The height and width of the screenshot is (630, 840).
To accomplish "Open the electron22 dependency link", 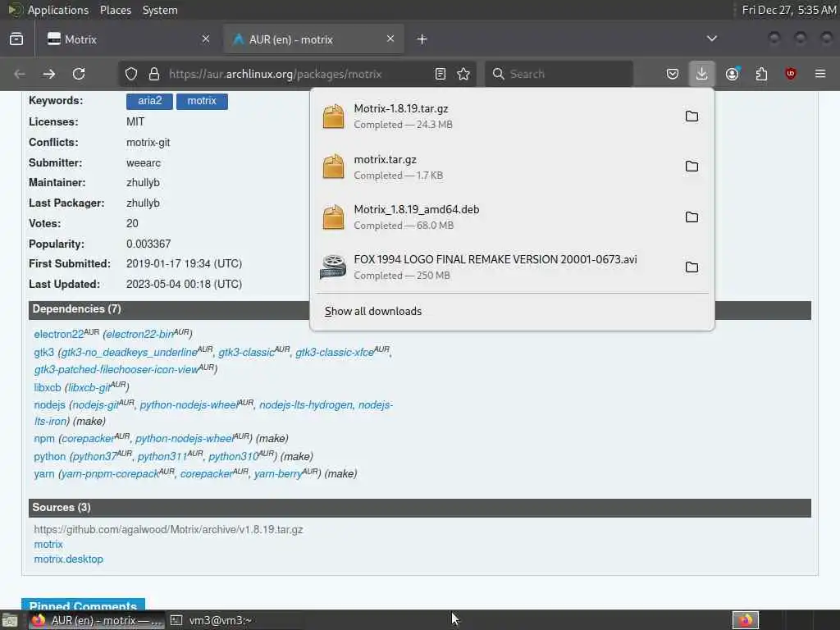I will click(59, 335).
